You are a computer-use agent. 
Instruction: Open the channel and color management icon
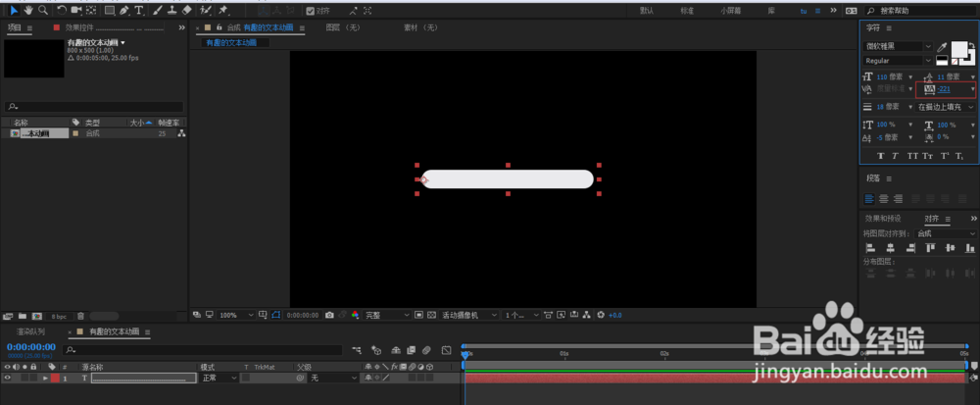[355, 315]
